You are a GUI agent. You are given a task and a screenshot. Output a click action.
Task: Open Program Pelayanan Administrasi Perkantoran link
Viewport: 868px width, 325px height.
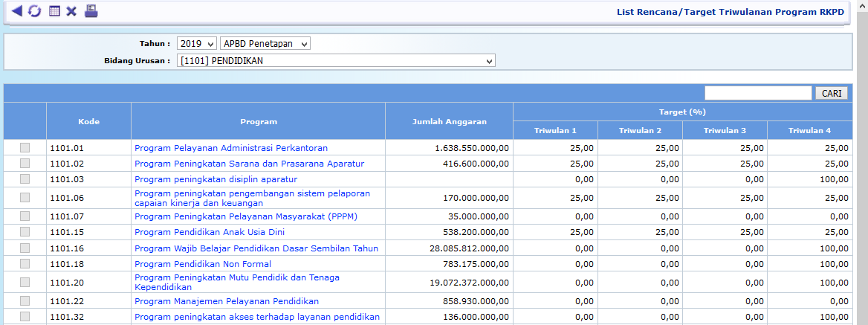coord(231,148)
